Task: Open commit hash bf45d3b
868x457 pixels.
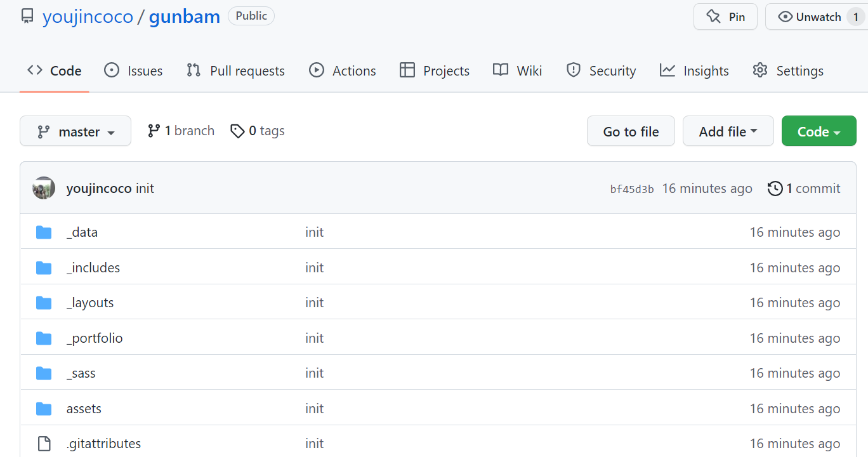Action: tap(632, 189)
